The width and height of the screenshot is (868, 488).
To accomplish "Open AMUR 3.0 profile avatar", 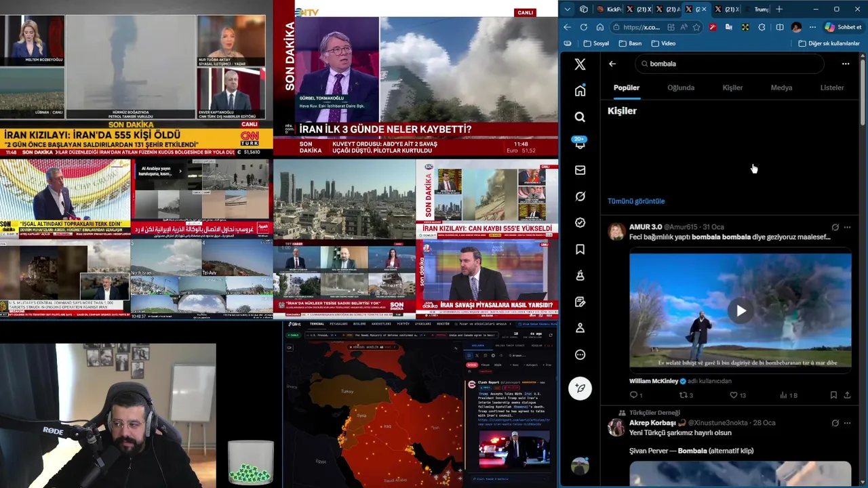I will coord(616,232).
